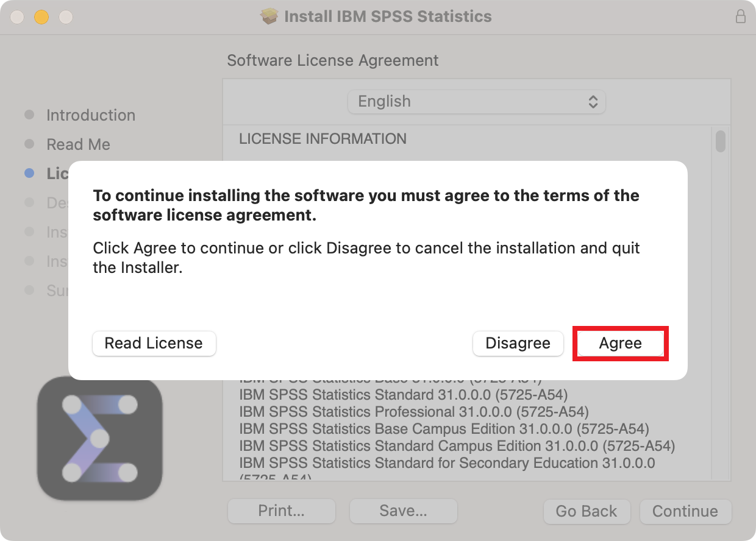756x541 pixels.
Task: Click the SPSS sigma logo icon
Action: coord(99,438)
